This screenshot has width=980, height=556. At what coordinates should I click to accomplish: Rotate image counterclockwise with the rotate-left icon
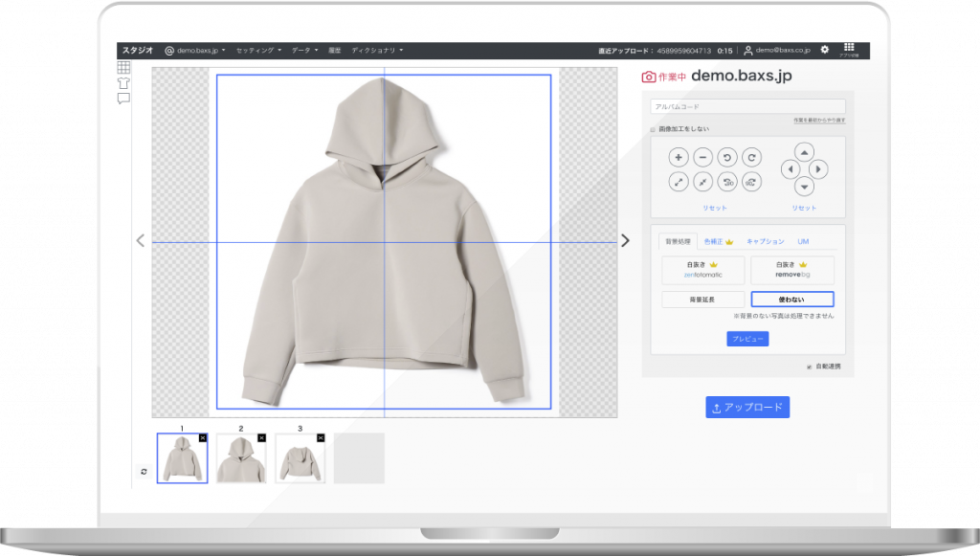coord(727,157)
